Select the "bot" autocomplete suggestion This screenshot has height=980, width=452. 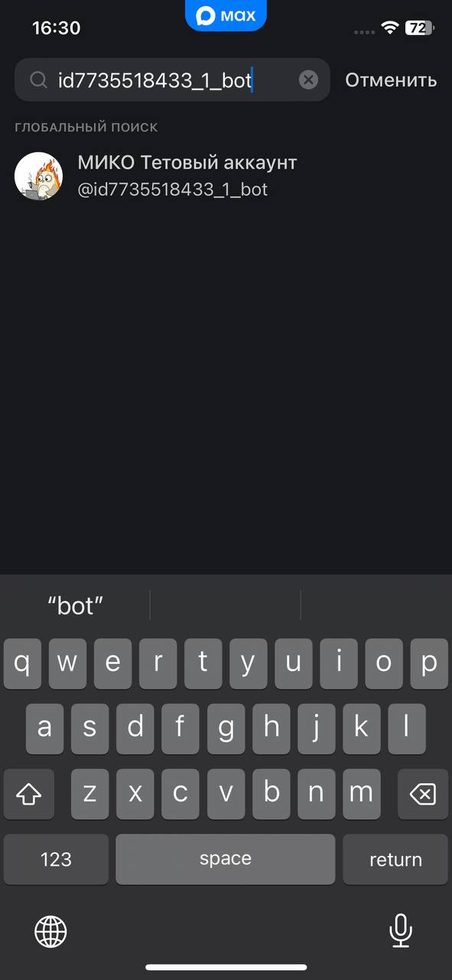75,606
